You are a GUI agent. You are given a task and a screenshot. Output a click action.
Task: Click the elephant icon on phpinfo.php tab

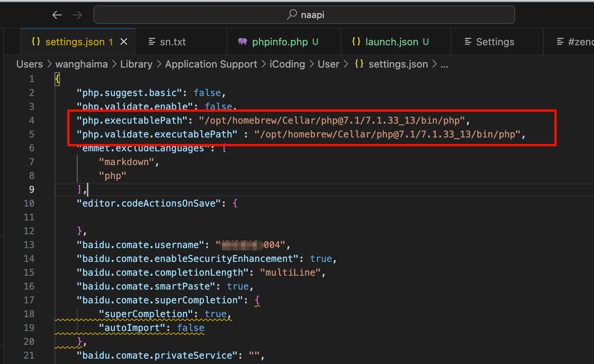point(242,41)
